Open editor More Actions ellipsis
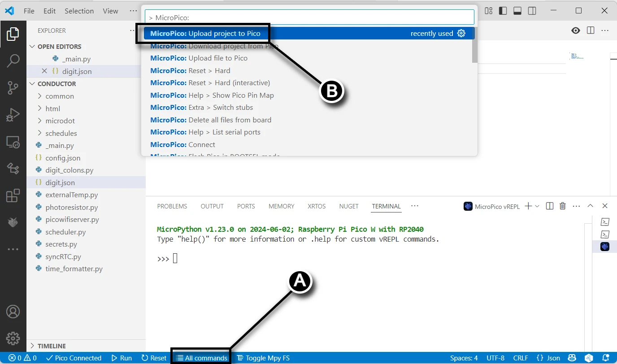 (605, 30)
